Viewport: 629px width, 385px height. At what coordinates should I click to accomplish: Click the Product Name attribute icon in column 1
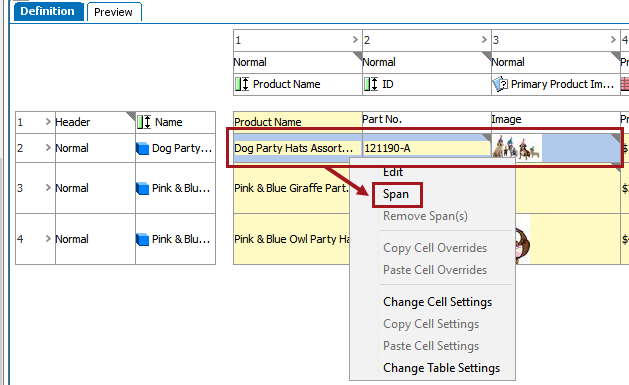coord(242,84)
